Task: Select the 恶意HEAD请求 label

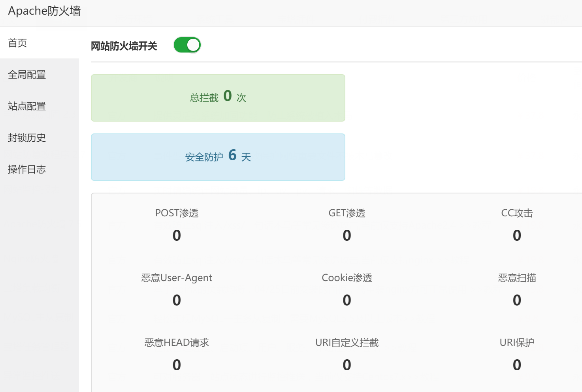Action: 177,343
